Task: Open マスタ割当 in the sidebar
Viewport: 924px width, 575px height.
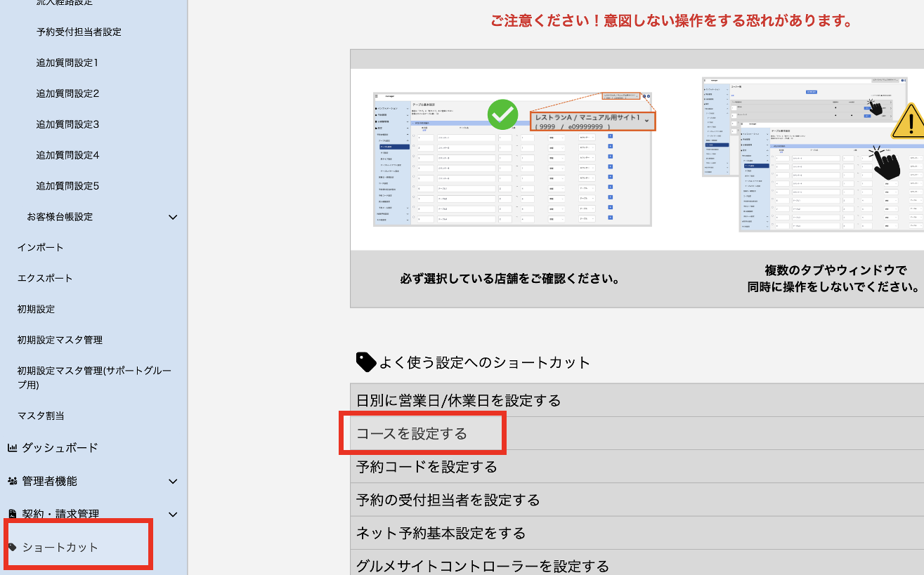Action: click(x=41, y=416)
